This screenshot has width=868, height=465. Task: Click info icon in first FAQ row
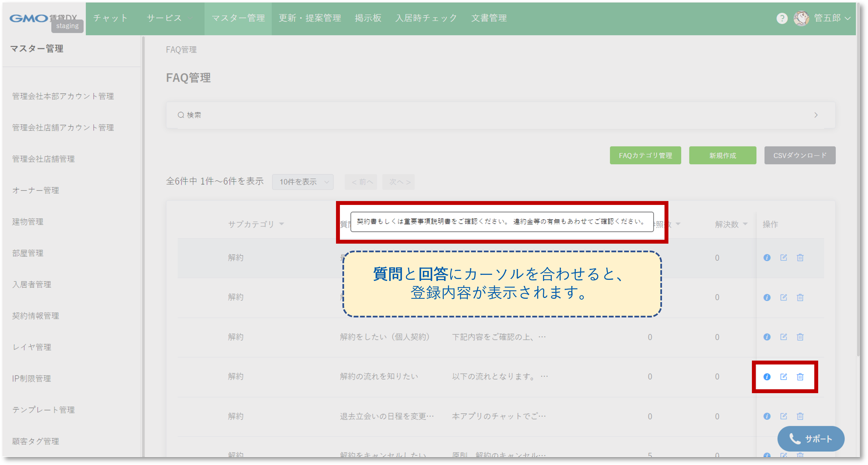tap(767, 258)
